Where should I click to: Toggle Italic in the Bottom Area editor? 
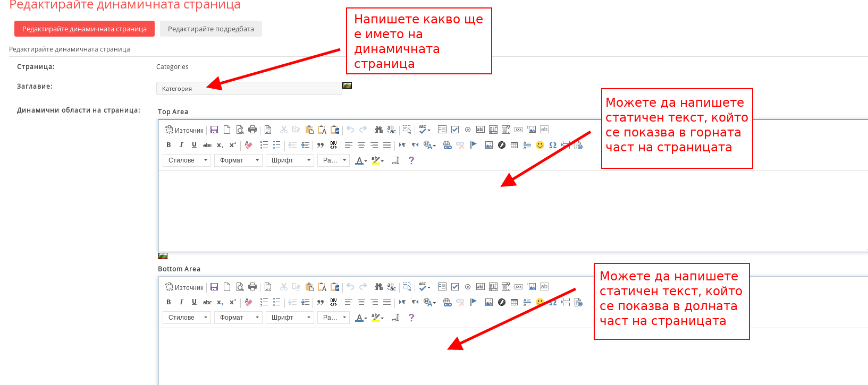[181, 302]
